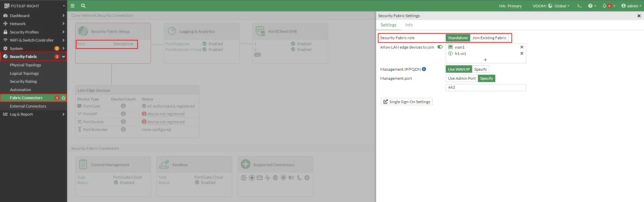The width and height of the screenshot is (644, 202).
Task: Expand the Log & Report menu
Action: tap(34, 114)
